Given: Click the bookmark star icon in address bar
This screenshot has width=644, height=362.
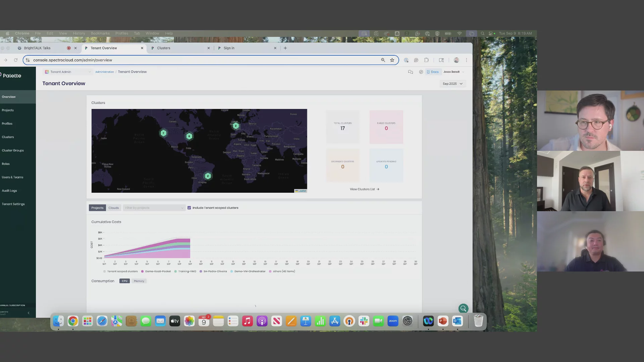Looking at the screenshot, I should 392,60.
